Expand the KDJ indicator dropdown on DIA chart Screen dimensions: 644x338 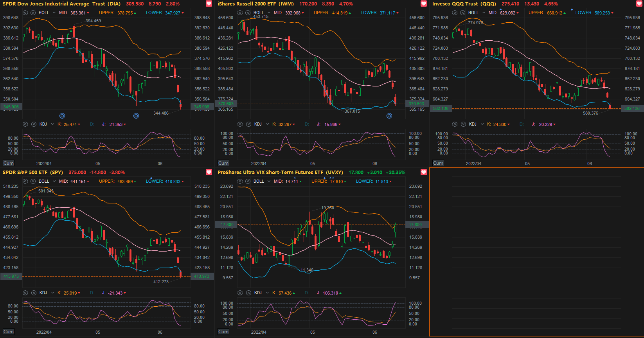pos(52,124)
